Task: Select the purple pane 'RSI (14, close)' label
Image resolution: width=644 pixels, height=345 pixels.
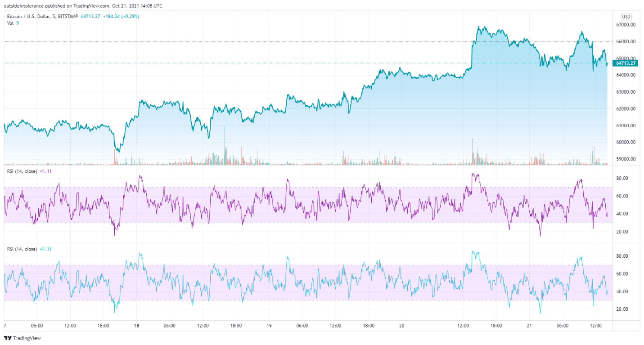Action: [x=22, y=171]
